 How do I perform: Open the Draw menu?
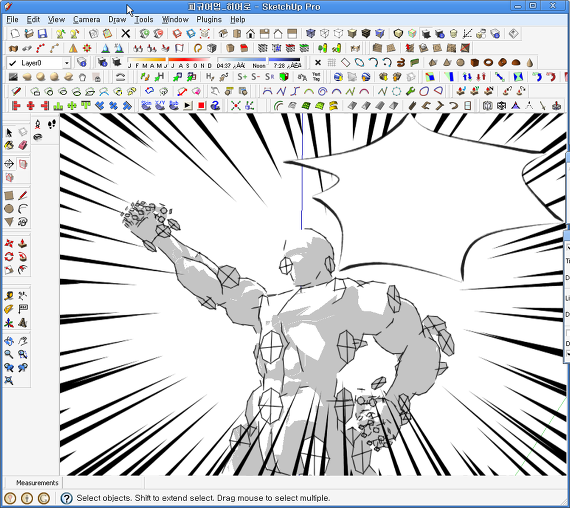pyautogui.click(x=117, y=20)
